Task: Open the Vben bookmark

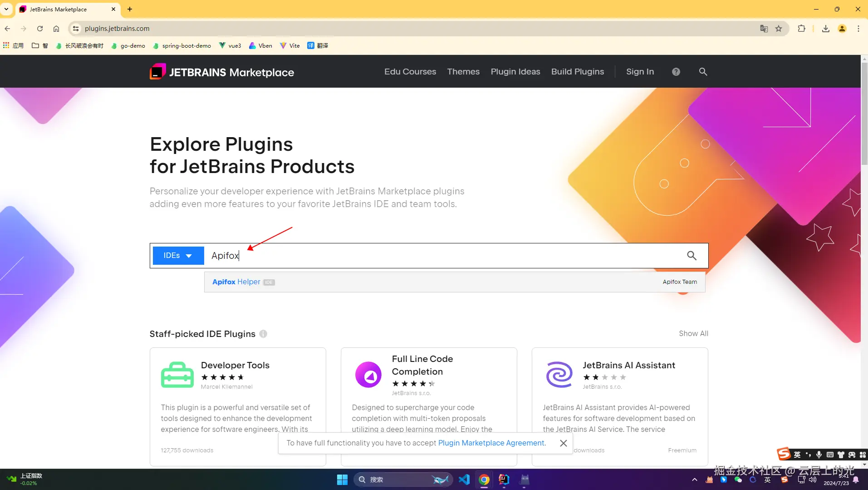Action: click(261, 45)
